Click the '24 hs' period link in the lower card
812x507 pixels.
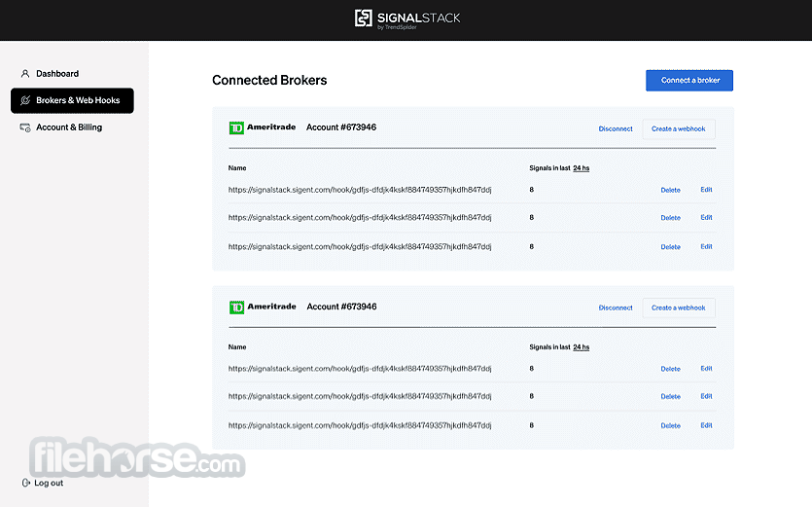[x=581, y=346]
